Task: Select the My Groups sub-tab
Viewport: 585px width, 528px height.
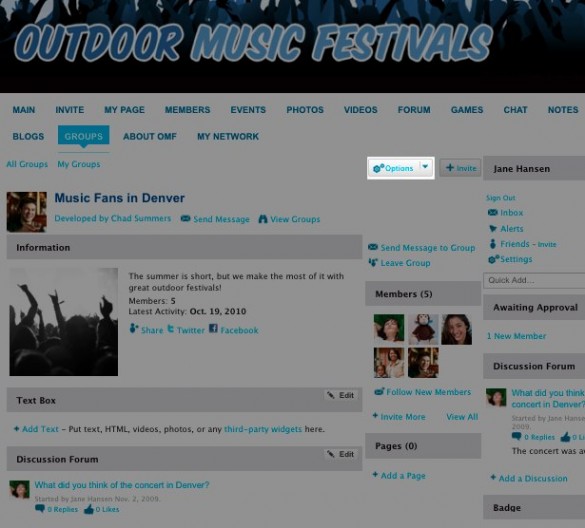Action: pyautogui.click(x=79, y=164)
